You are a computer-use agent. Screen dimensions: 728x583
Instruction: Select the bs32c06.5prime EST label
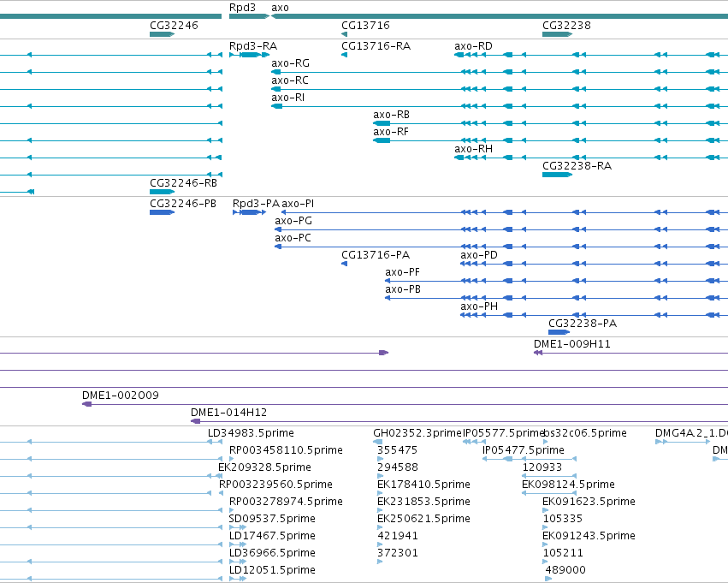pos(585,433)
